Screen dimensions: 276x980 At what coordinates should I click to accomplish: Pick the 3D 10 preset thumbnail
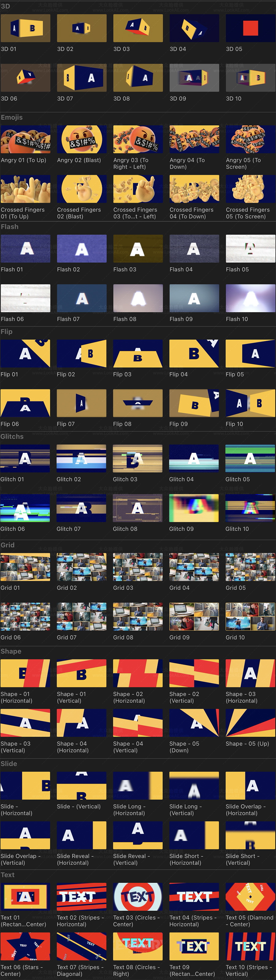tap(251, 78)
